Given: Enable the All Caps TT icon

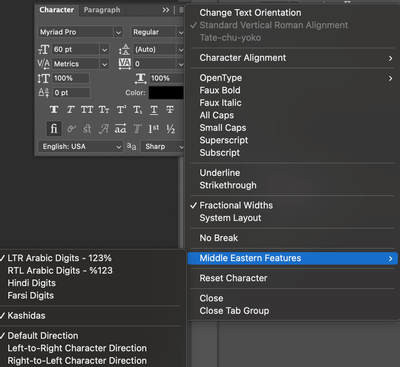Looking at the screenshot, I should tap(87, 110).
